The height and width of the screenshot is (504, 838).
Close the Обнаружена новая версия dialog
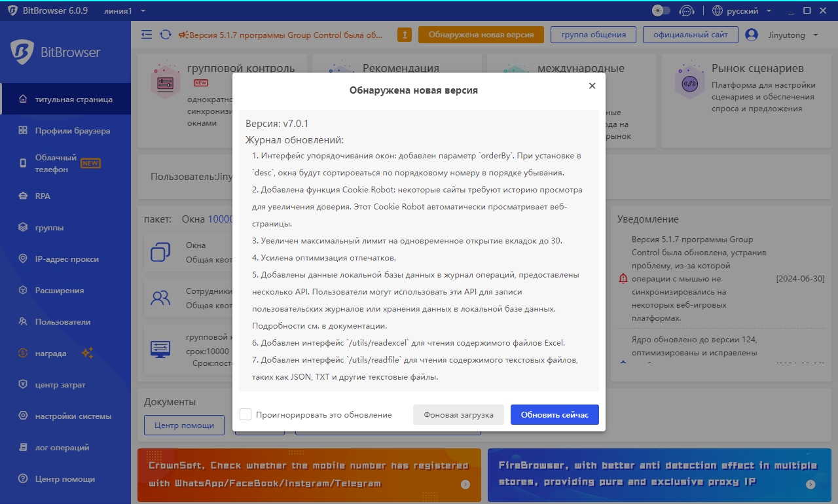pyautogui.click(x=592, y=86)
